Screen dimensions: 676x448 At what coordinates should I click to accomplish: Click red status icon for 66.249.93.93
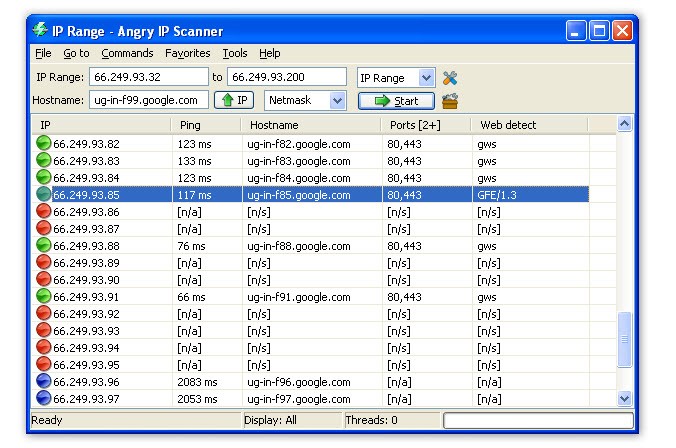(x=44, y=330)
